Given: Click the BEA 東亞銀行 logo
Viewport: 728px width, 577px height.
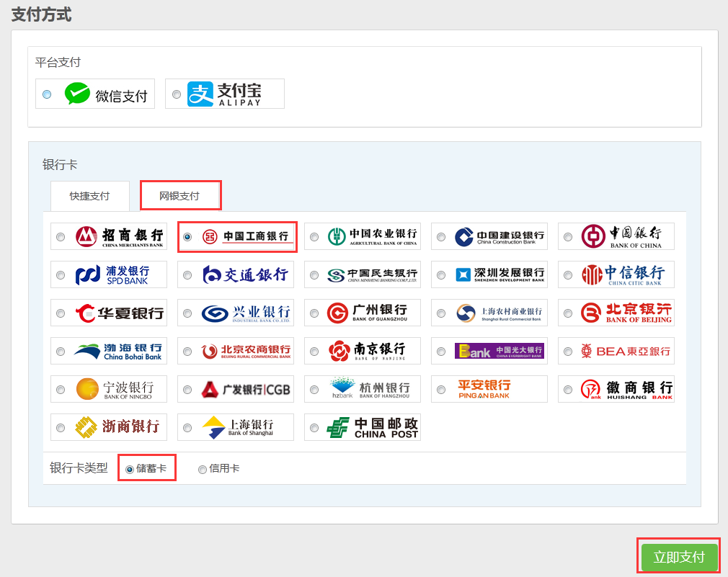Looking at the screenshot, I should pos(626,352).
